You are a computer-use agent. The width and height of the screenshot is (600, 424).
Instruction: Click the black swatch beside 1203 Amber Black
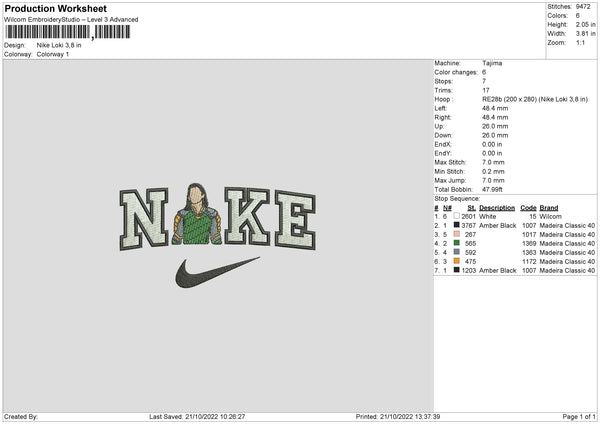click(457, 270)
